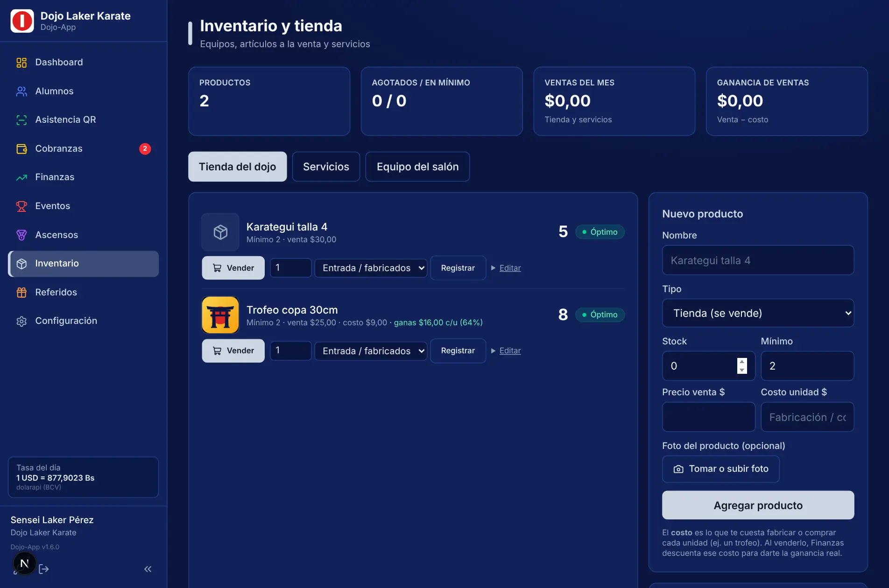Image resolution: width=889 pixels, height=588 pixels.
Task: Click Trofeo stock count 8
Action: (x=563, y=315)
